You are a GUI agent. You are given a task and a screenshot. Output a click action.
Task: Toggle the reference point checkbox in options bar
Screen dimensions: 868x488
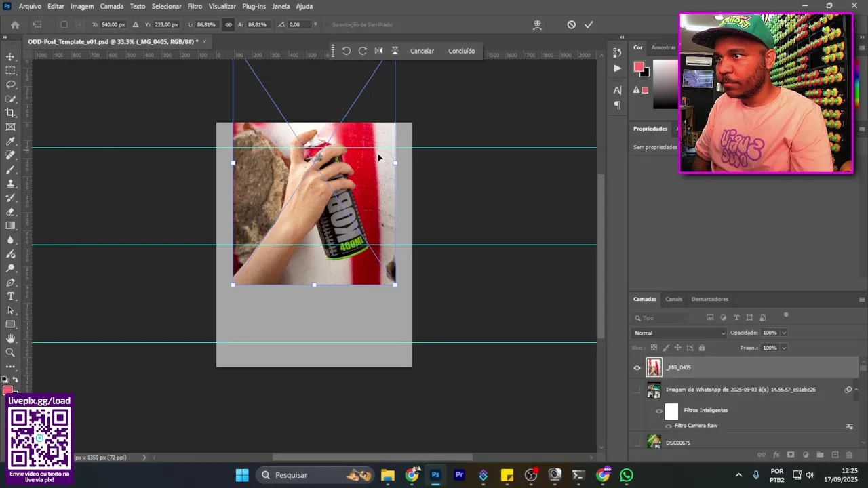click(x=64, y=25)
